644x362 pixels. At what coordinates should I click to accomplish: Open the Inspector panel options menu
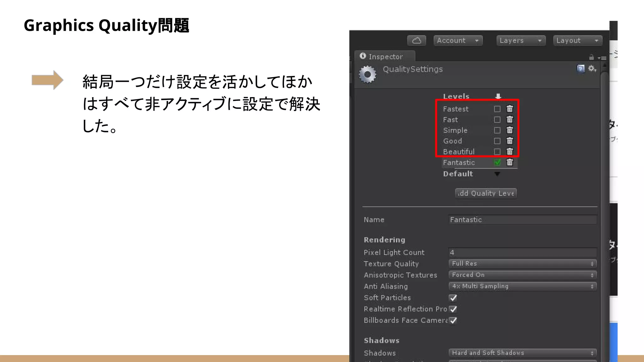pyautogui.click(x=602, y=58)
